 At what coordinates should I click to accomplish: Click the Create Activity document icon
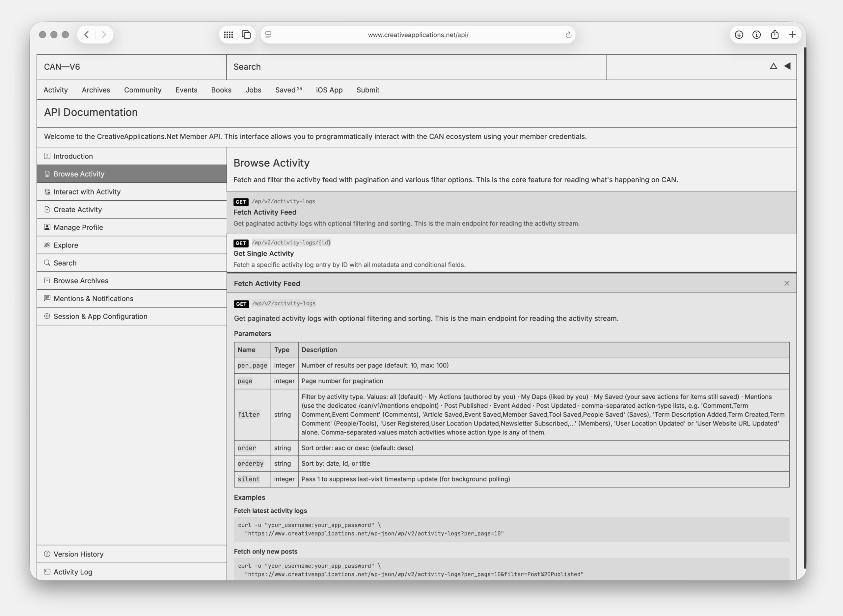tap(47, 209)
